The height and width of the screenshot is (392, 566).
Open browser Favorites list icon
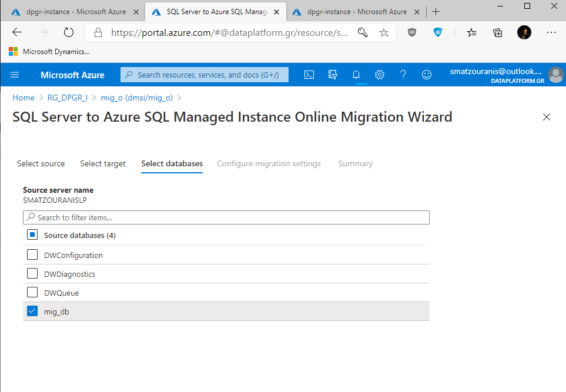click(x=471, y=32)
